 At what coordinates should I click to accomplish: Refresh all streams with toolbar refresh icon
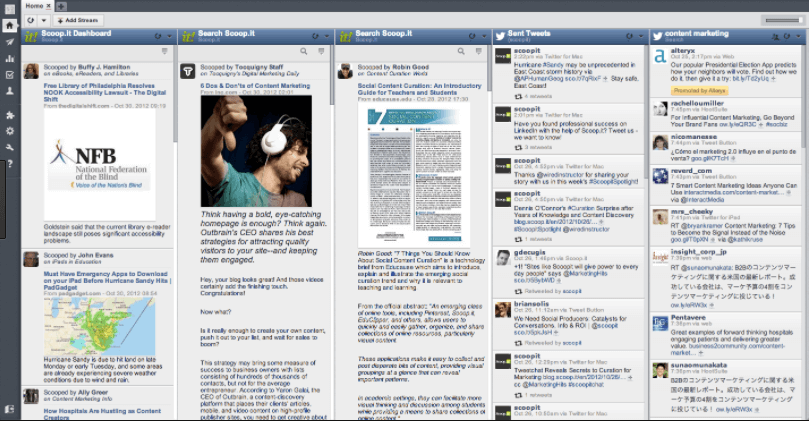coord(31,20)
